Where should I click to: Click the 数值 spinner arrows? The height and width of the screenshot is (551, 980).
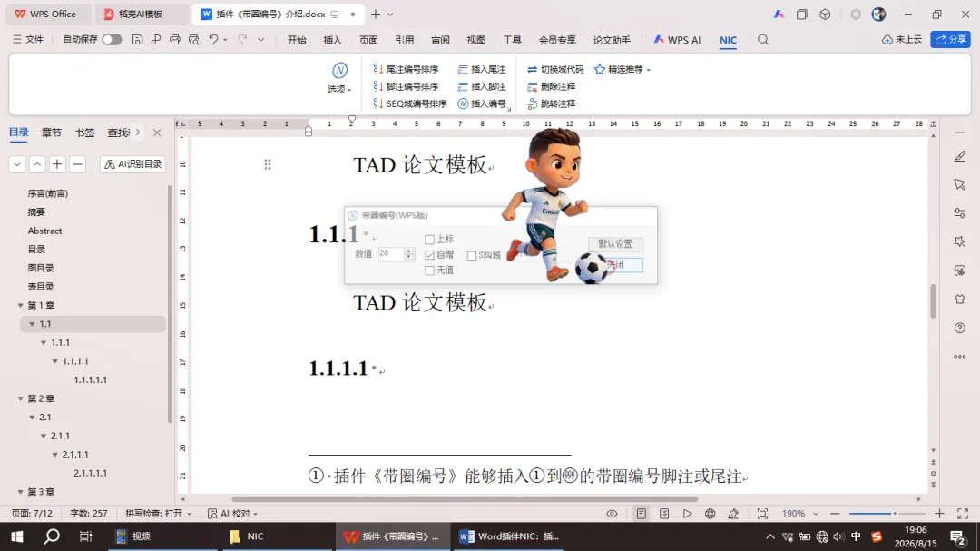(408, 254)
